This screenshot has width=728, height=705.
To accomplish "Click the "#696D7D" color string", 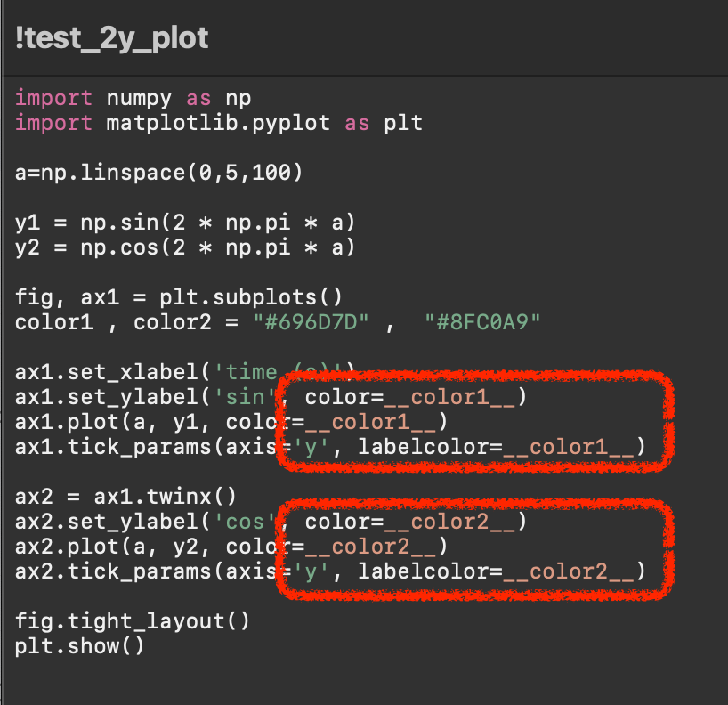I will pos(311,322).
